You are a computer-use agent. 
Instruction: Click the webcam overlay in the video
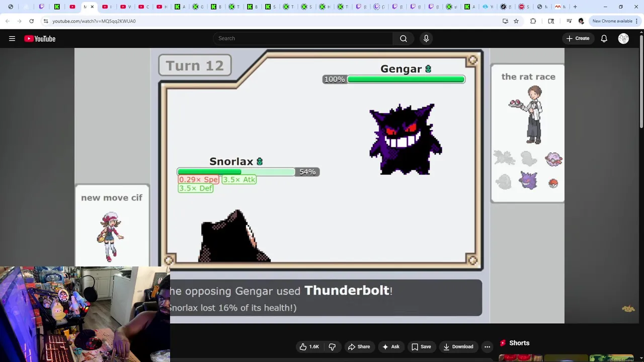pyautogui.click(x=85, y=314)
